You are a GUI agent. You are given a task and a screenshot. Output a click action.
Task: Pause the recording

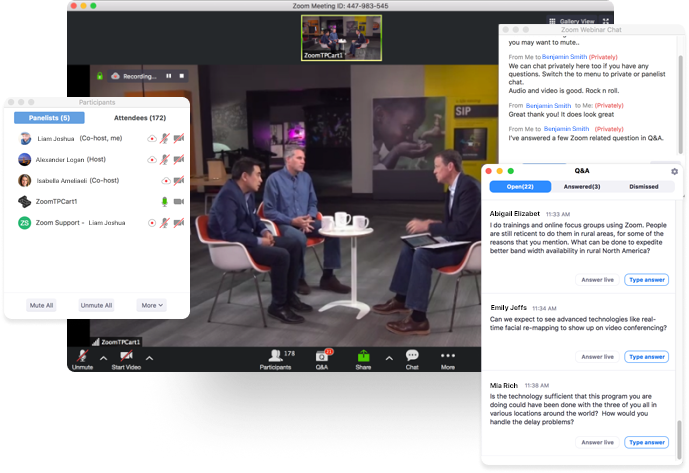(169, 76)
